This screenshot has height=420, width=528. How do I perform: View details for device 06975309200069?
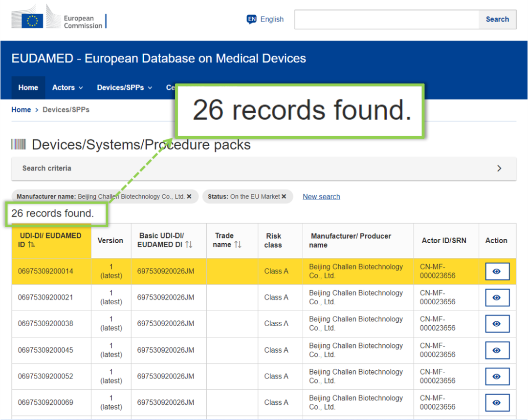497,403
